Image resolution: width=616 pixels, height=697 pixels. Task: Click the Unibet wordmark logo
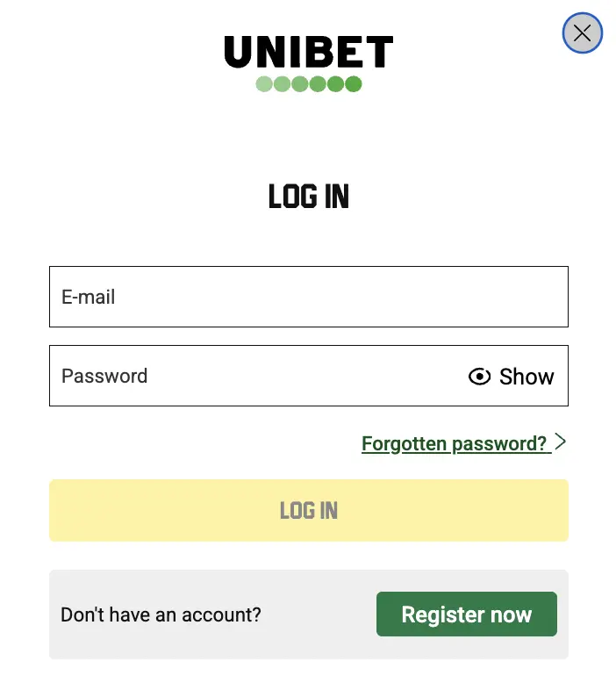pos(308,53)
